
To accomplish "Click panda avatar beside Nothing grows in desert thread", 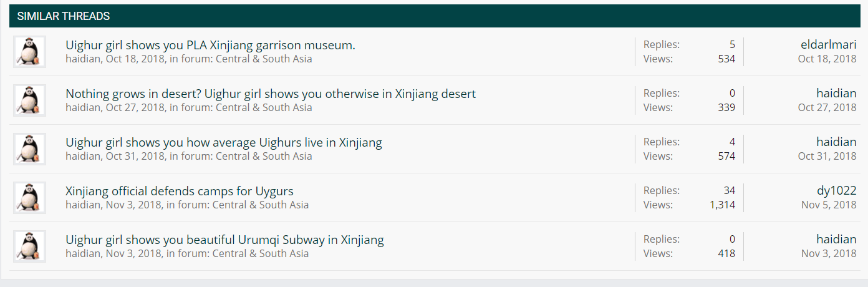I will pyautogui.click(x=29, y=100).
